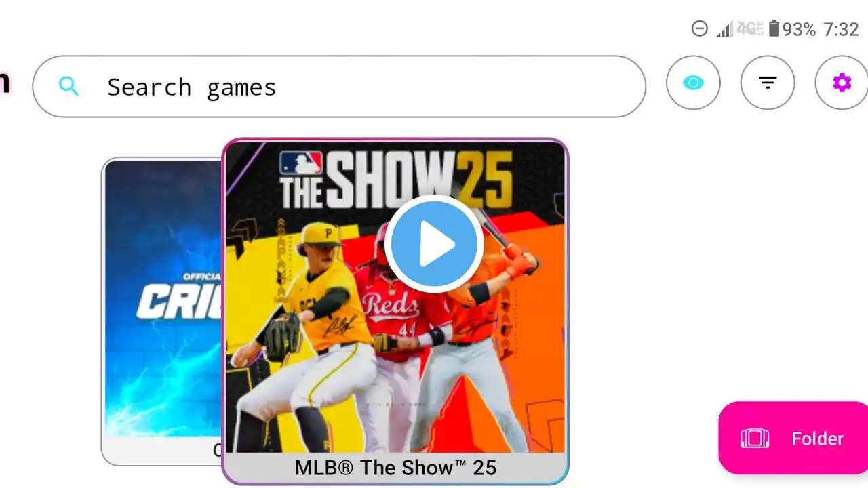868x488 pixels.
Task: Tap the 93% battery percentage text
Action: pos(799,29)
